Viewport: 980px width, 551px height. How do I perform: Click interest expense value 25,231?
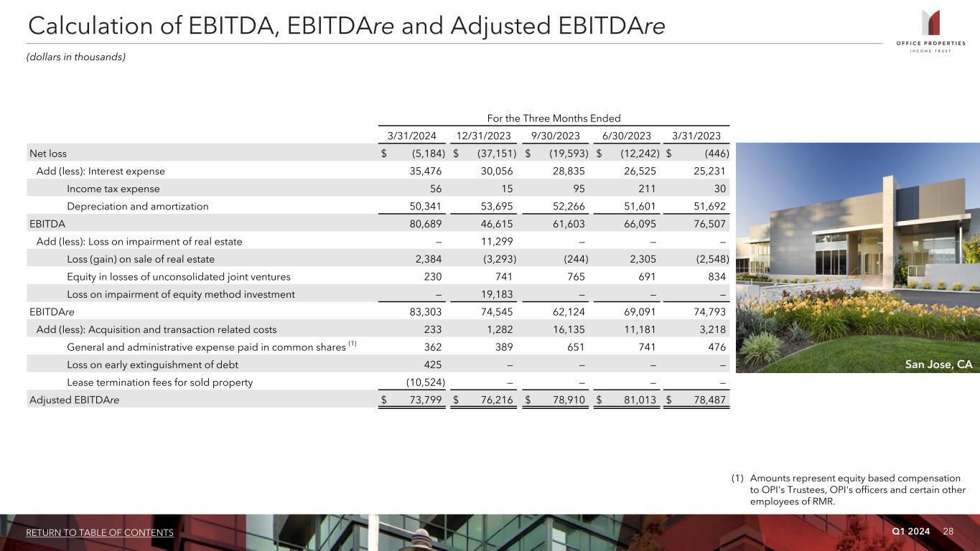[709, 171]
